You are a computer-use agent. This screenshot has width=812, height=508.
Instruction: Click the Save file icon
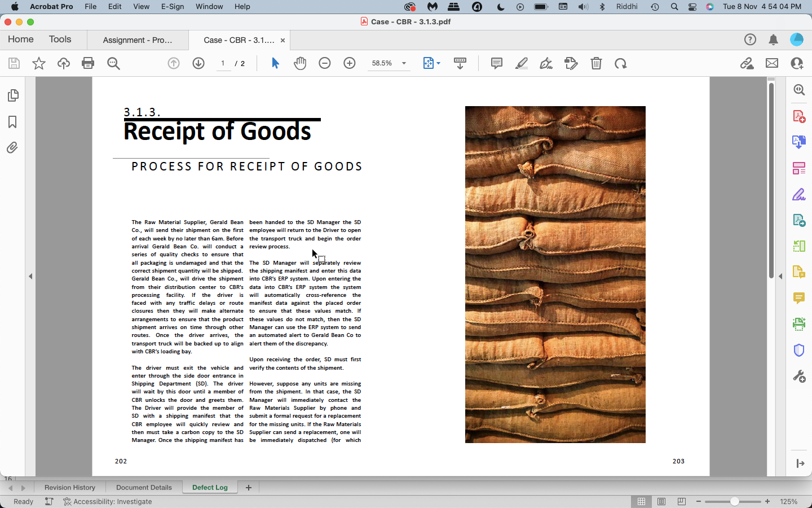[14, 63]
